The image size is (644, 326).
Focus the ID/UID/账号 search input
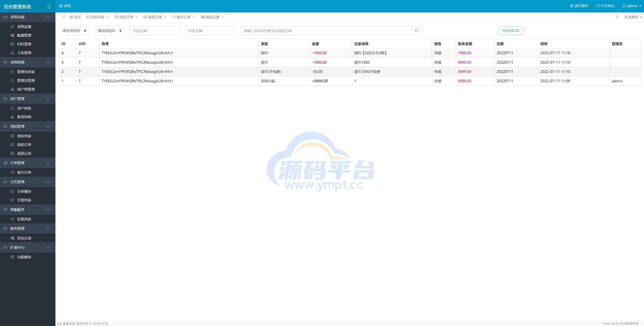(x=326, y=31)
